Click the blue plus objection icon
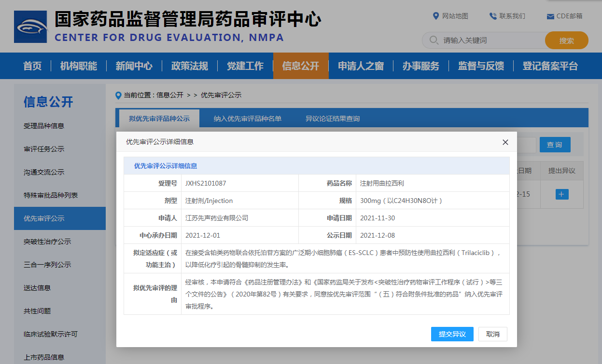This screenshot has width=602, height=364. (x=562, y=194)
